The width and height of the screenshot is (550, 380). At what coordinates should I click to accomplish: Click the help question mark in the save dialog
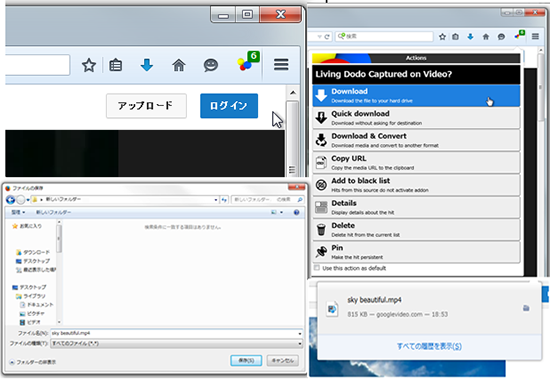[296, 212]
